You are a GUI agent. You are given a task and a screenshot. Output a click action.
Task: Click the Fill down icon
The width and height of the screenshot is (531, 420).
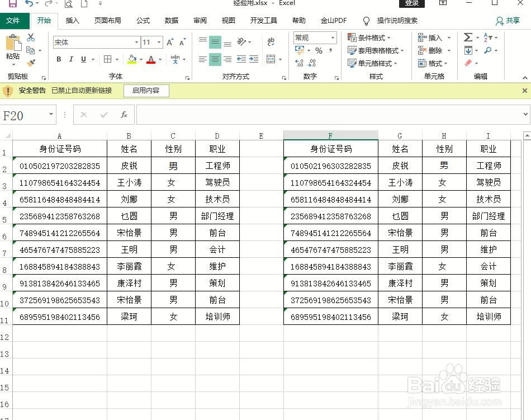(468, 50)
